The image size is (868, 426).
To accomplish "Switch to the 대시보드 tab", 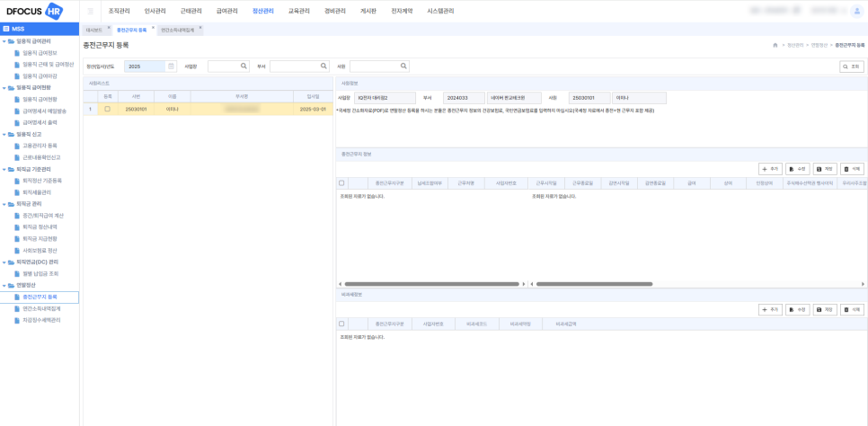I will coord(94,31).
